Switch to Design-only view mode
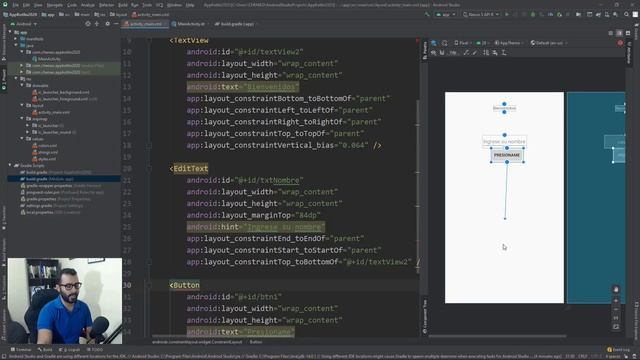 628,33
